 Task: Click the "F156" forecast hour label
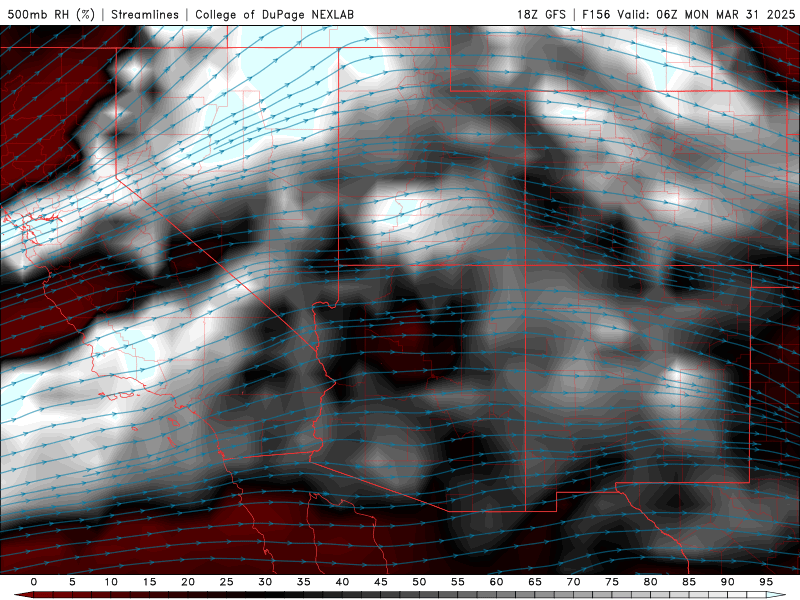[596, 14]
